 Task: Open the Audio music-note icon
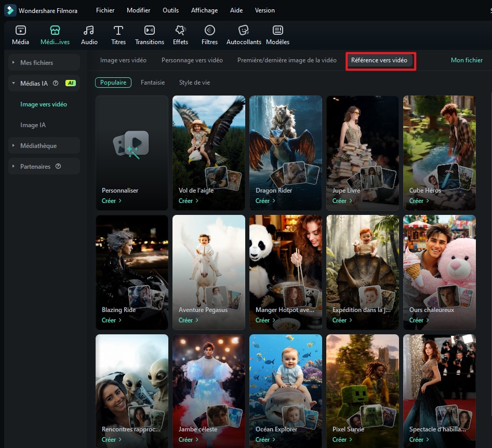pos(89,31)
